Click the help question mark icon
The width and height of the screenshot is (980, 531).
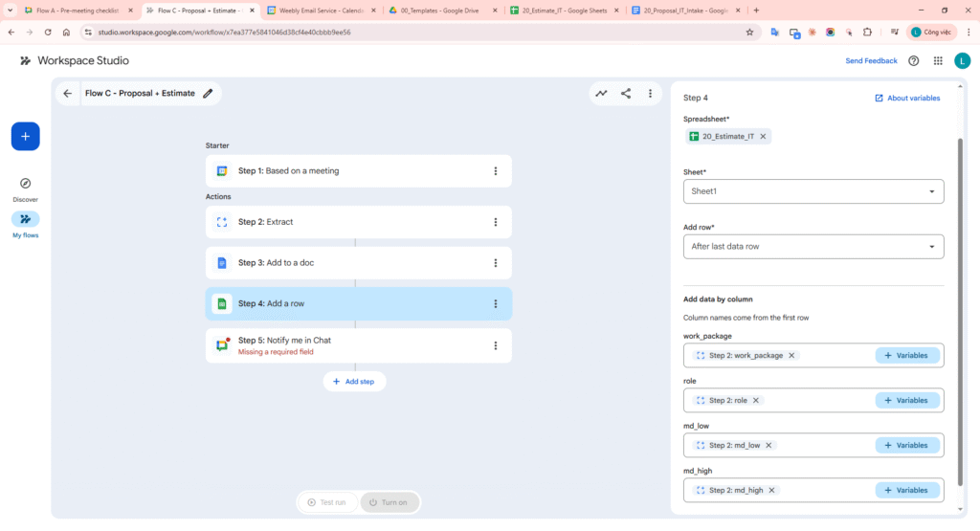click(913, 61)
